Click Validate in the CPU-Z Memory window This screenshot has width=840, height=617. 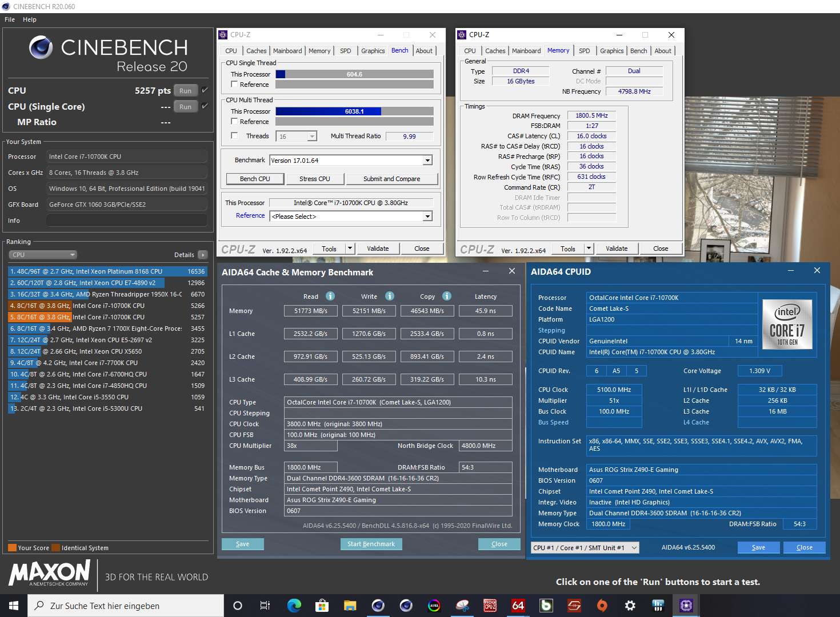point(617,249)
